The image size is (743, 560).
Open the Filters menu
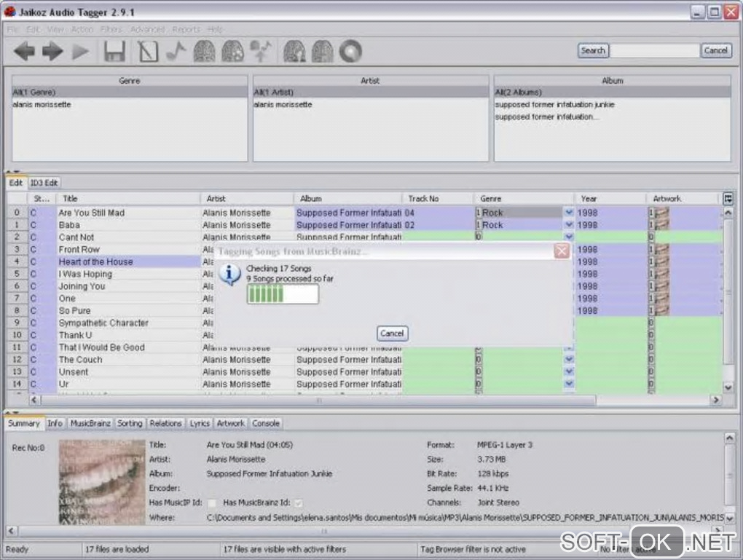(x=111, y=29)
